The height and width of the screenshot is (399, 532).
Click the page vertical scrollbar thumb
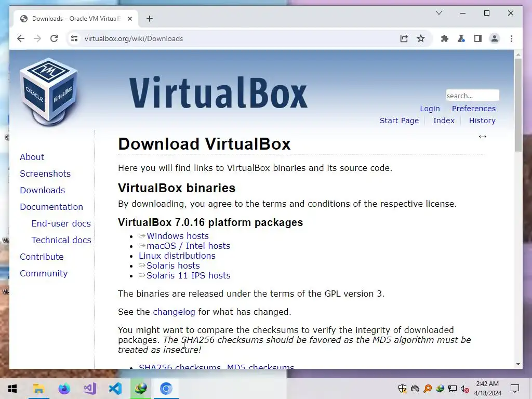[518, 105]
